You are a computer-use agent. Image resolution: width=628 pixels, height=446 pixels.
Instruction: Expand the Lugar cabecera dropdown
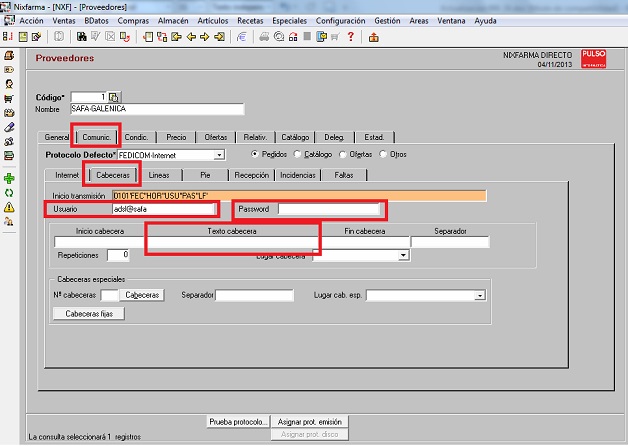[x=403, y=255]
